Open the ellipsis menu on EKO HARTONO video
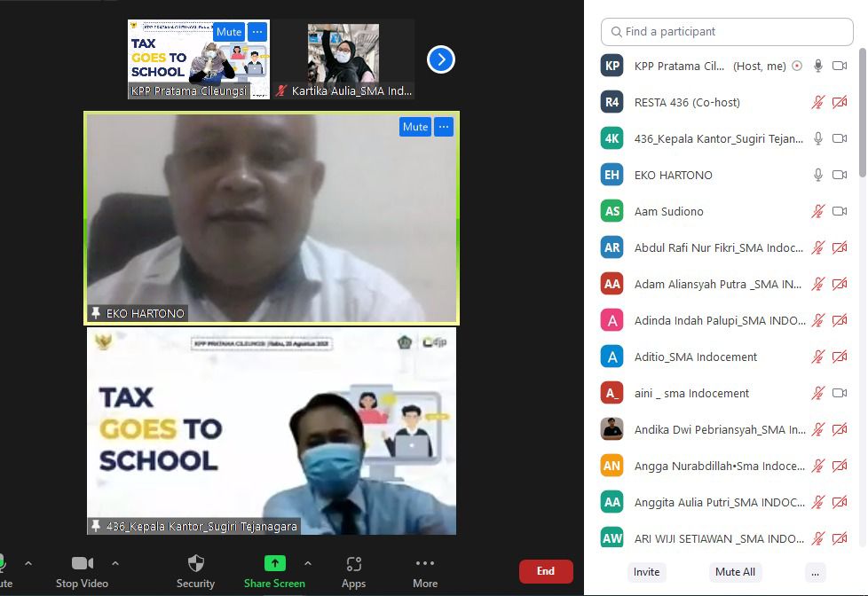The width and height of the screenshot is (868, 596). pyautogui.click(x=444, y=127)
